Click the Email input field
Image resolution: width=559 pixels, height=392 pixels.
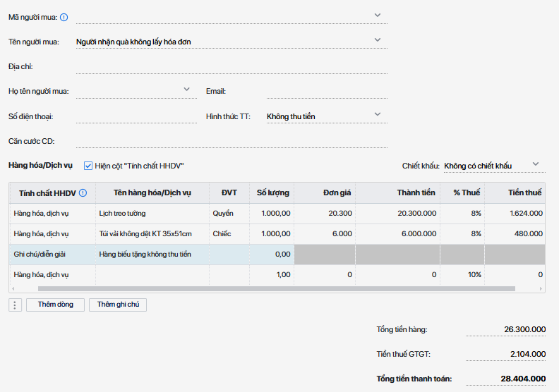327,92
